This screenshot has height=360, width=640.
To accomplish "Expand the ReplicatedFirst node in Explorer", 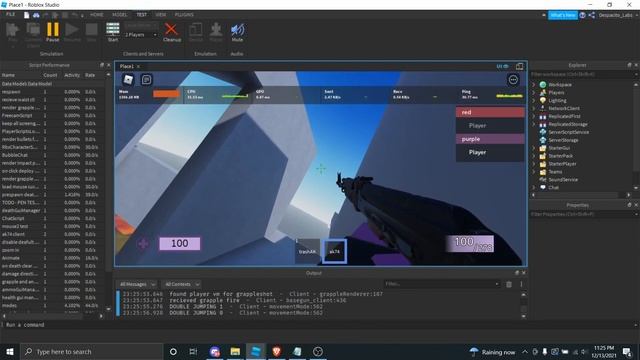I will pyautogui.click(x=534, y=116).
